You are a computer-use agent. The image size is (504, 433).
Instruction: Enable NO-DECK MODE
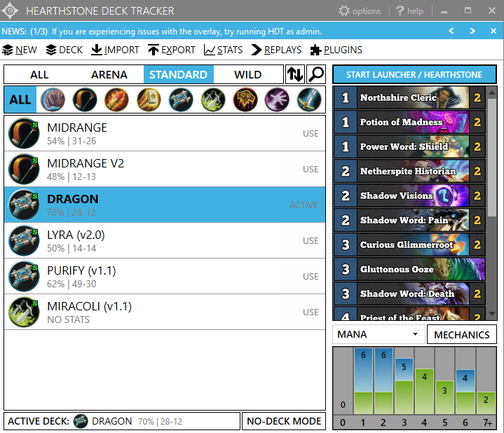[284, 421]
